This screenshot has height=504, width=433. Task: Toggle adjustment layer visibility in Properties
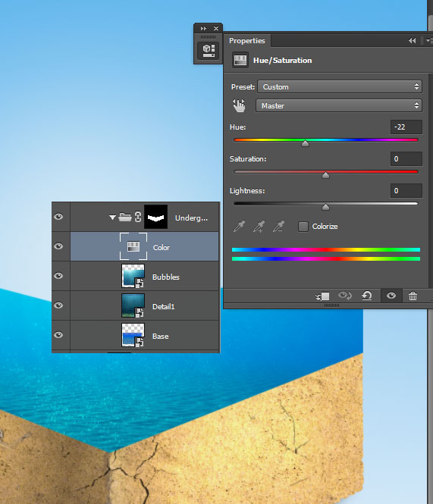tap(391, 296)
